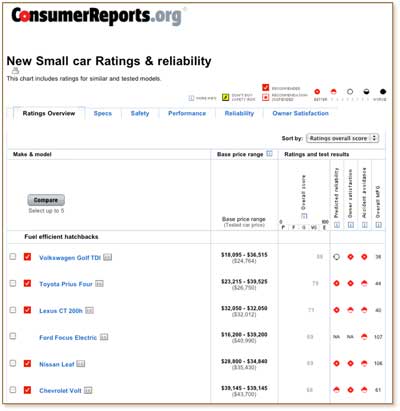Open the Sort by dropdown
The image size is (400, 411).
click(x=342, y=138)
